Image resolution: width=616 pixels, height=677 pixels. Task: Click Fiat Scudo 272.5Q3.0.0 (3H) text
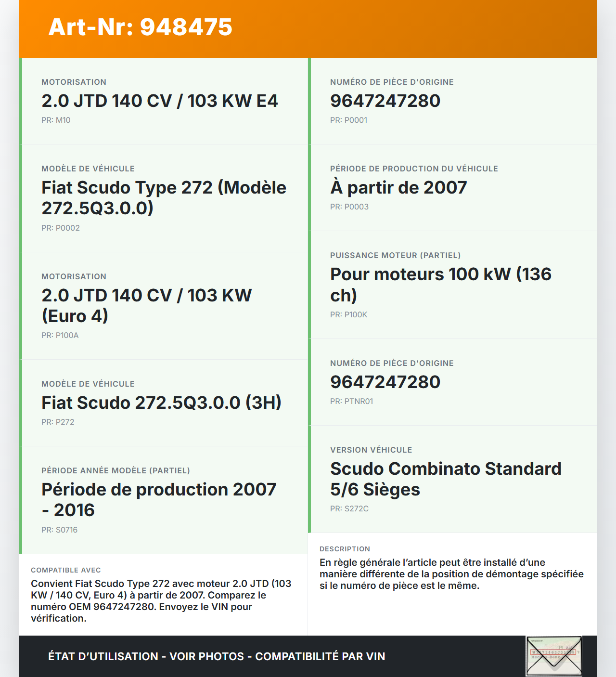click(x=161, y=403)
